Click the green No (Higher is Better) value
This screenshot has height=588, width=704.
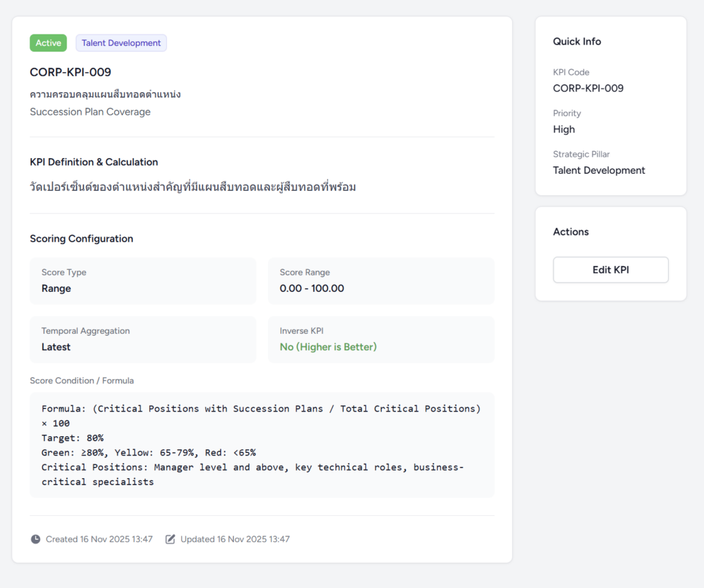tap(328, 348)
